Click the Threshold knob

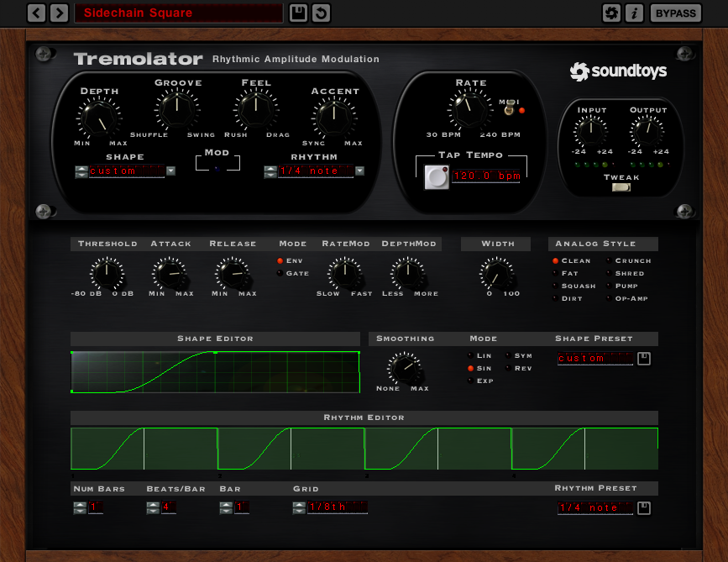(107, 274)
